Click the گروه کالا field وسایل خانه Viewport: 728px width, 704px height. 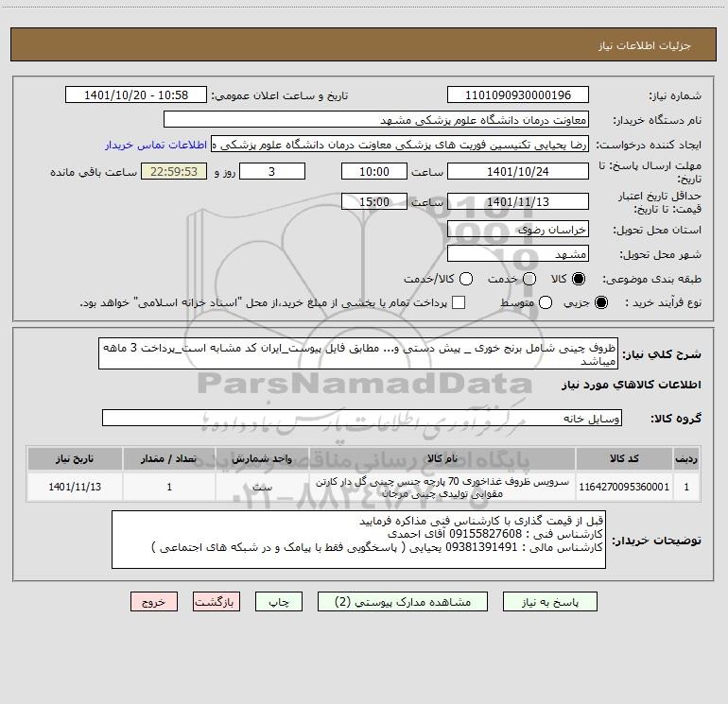pyautogui.click(x=362, y=418)
